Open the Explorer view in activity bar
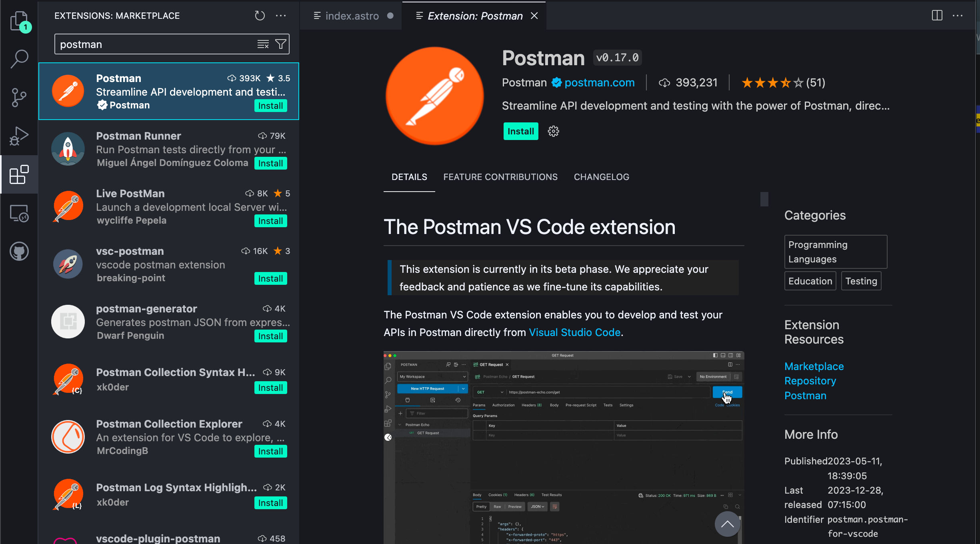This screenshot has width=980, height=544. pyautogui.click(x=19, y=21)
